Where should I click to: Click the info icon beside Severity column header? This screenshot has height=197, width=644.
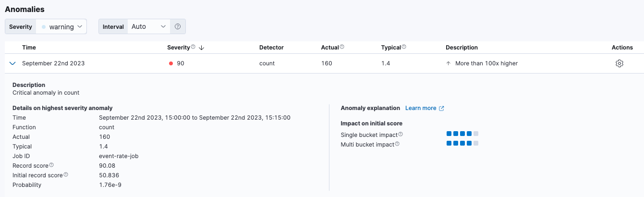(193, 47)
